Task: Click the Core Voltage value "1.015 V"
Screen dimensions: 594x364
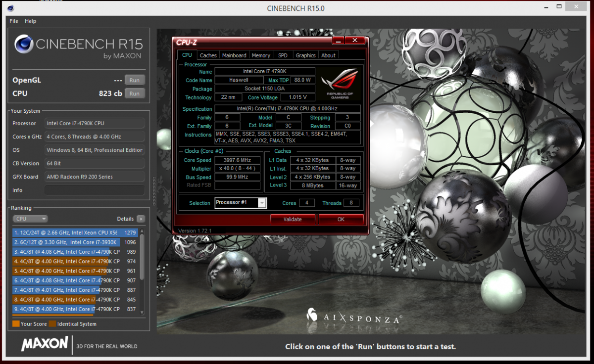Action: (298, 97)
